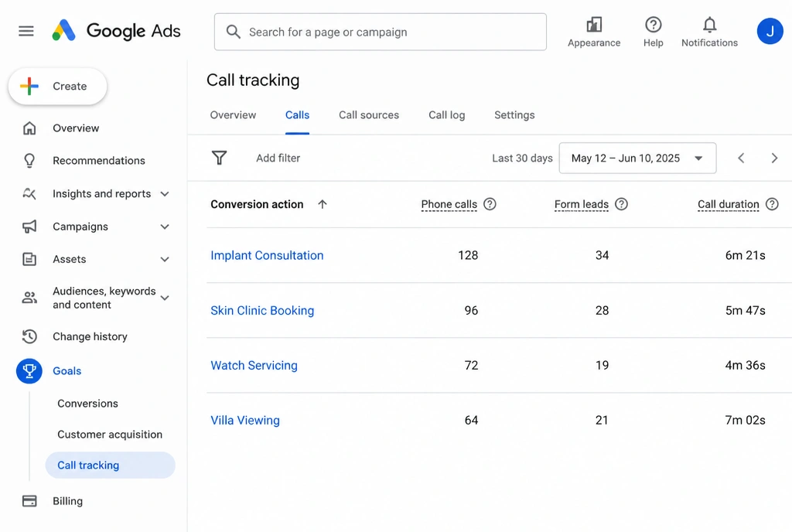Open the hamburger main menu
The width and height of the screenshot is (792, 532).
tap(26, 31)
